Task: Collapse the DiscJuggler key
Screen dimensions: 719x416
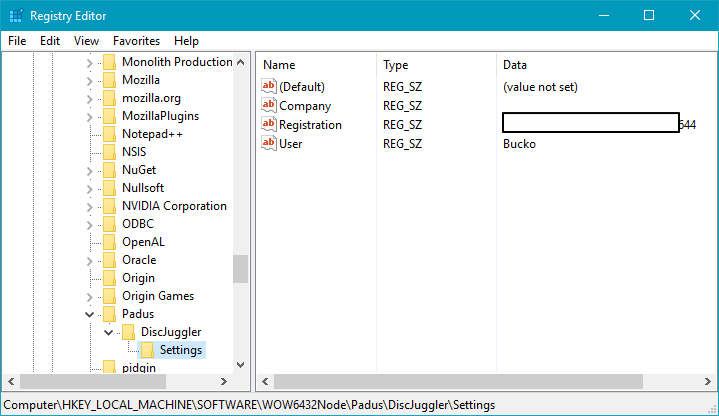Action: (108, 333)
